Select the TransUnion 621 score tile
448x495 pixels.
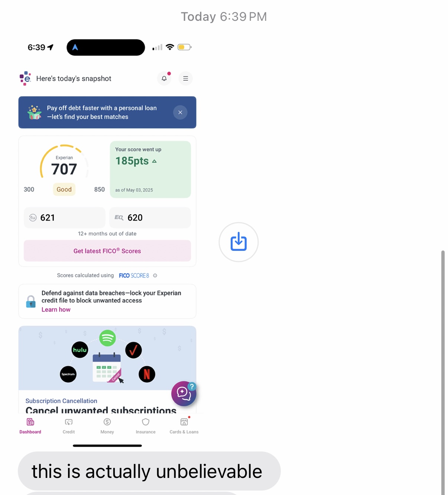pyautogui.click(x=65, y=218)
